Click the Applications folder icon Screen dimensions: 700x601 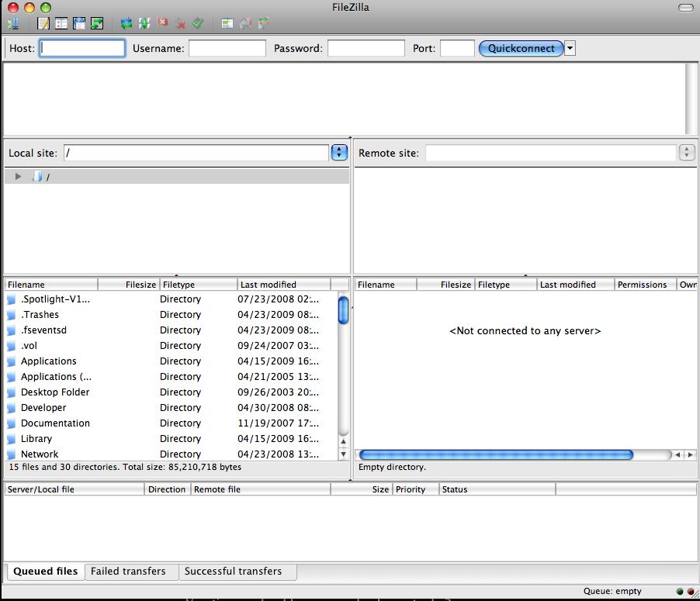[11, 361]
